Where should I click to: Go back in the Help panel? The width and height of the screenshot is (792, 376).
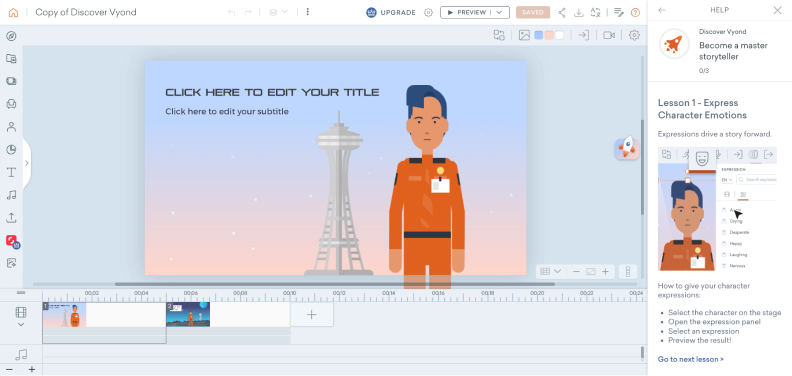point(662,10)
